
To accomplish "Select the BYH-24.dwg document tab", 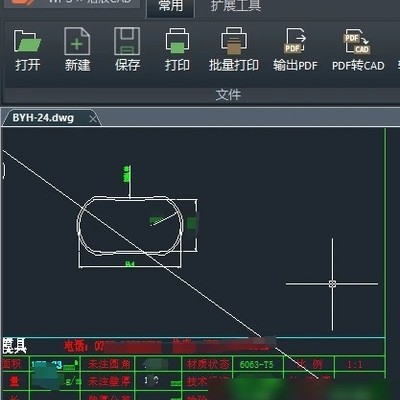I will point(43,118).
